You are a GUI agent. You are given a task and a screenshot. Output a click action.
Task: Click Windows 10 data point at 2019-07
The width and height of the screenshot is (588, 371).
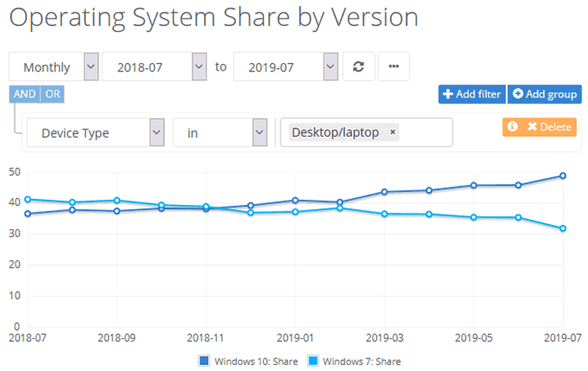pos(562,176)
